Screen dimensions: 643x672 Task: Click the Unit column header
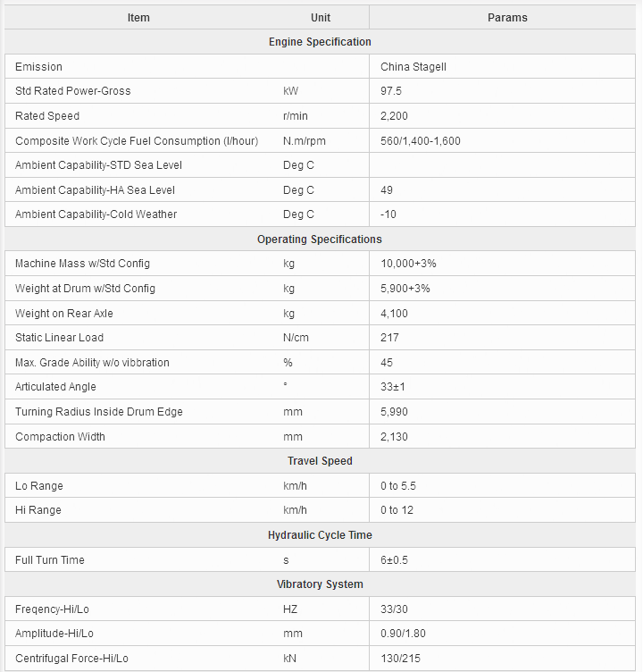[x=321, y=18]
